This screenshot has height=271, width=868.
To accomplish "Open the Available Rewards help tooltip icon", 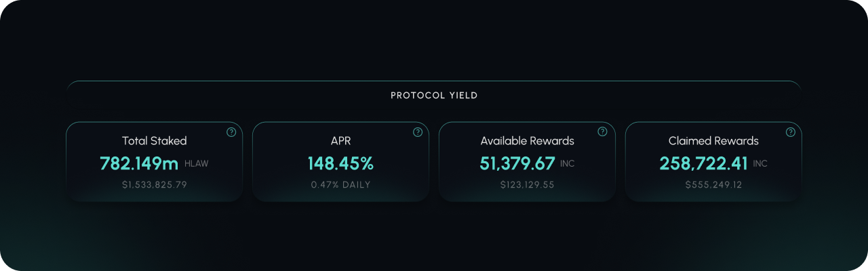I will pyautogui.click(x=602, y=131).
